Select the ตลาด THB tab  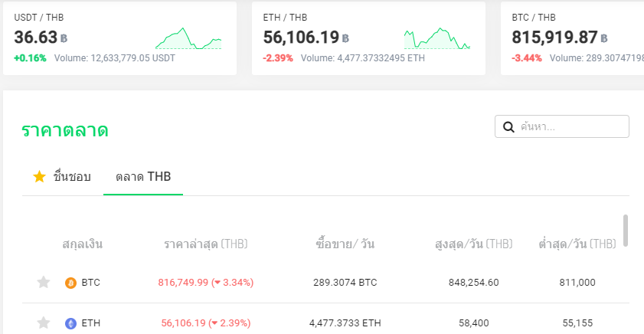coord(143,177)
